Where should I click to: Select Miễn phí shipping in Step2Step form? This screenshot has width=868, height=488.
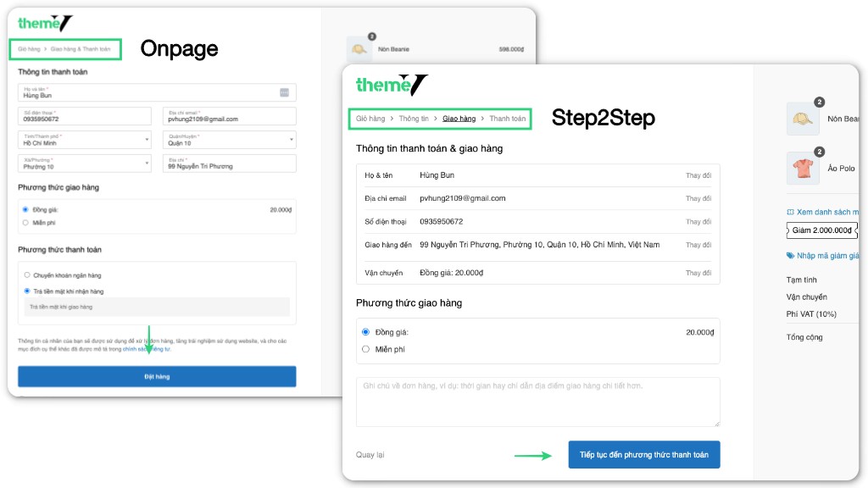[x=366, y=349]
